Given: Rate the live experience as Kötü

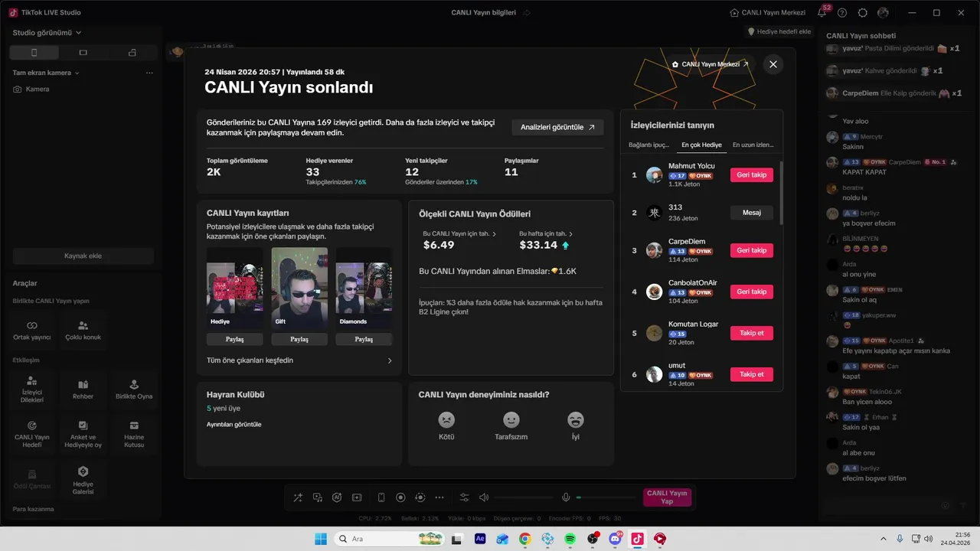Looking at the screenshot, I should click(446, 426).
